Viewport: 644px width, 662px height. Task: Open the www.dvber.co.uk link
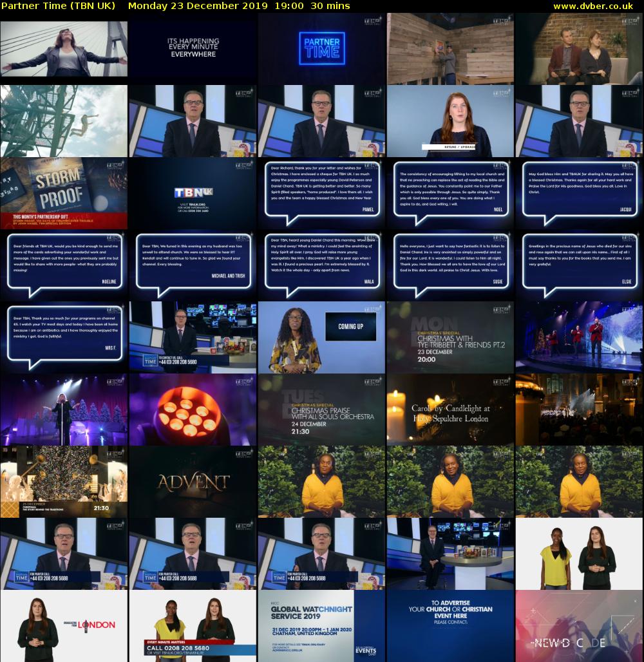[593, 6]
